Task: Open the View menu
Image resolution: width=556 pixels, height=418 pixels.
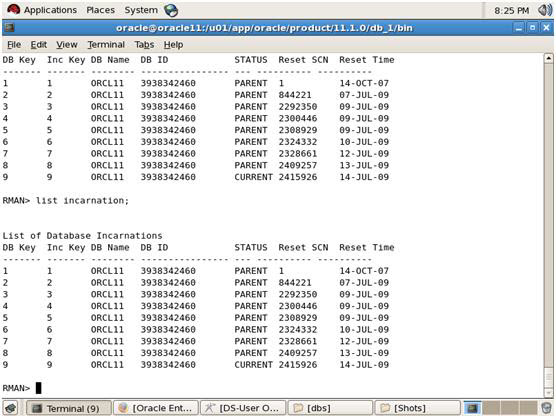Action: point(67,45)
